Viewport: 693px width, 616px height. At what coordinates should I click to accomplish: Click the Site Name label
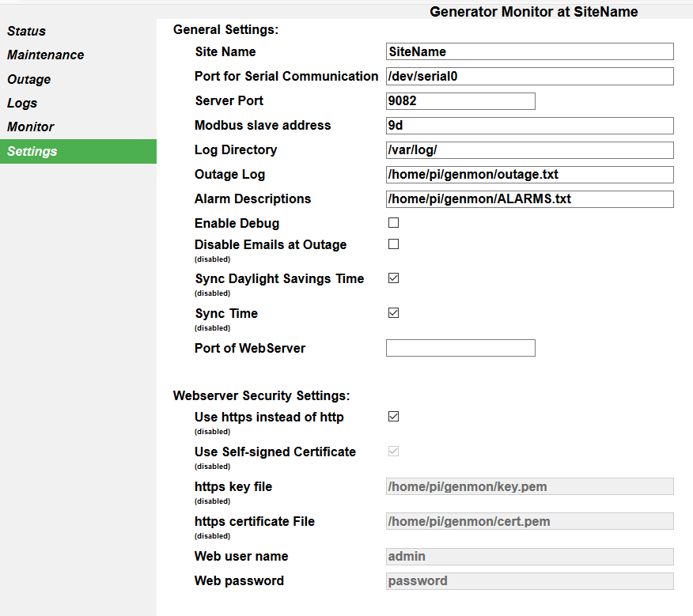click(225, 51)
